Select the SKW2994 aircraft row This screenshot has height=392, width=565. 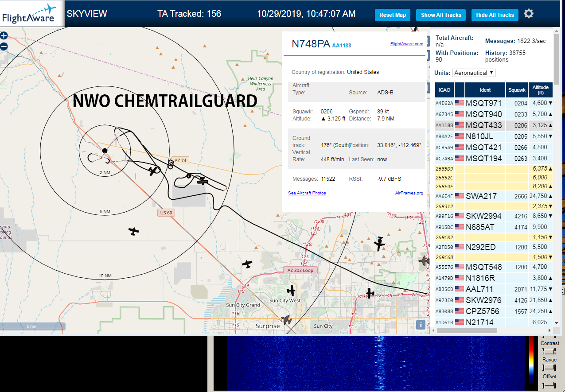pyautogui.click(x=494, y=216)
